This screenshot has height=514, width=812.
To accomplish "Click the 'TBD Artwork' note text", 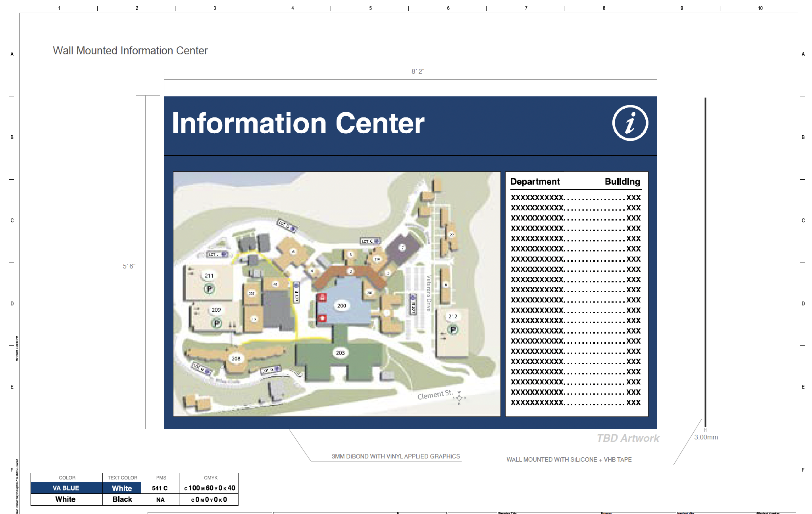I will pos(628,438).
